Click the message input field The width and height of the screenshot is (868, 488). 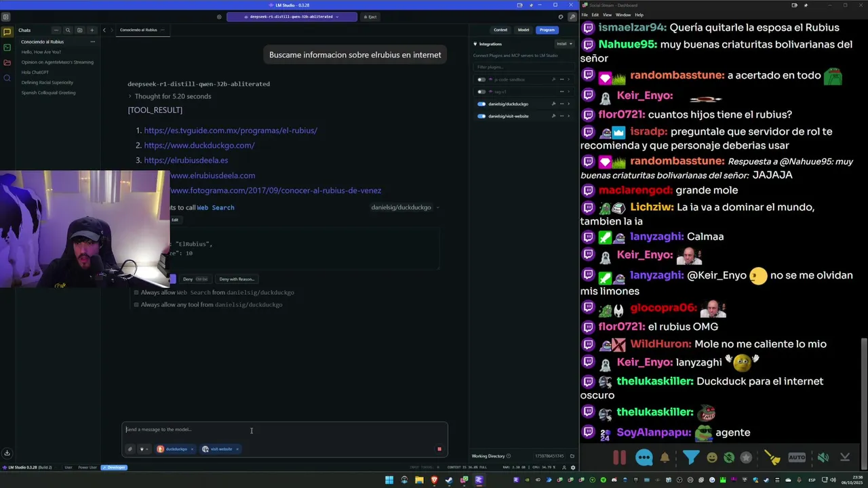(285, 430)
